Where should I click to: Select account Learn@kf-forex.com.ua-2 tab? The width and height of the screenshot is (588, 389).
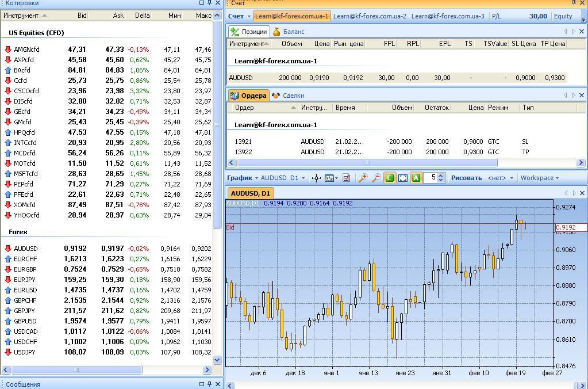click(x=370, y=16)
